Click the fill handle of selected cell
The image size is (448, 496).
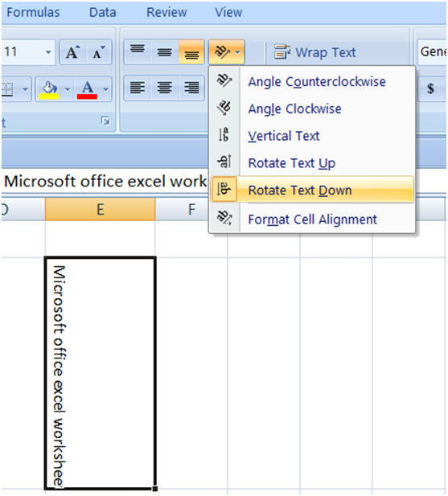155,489
